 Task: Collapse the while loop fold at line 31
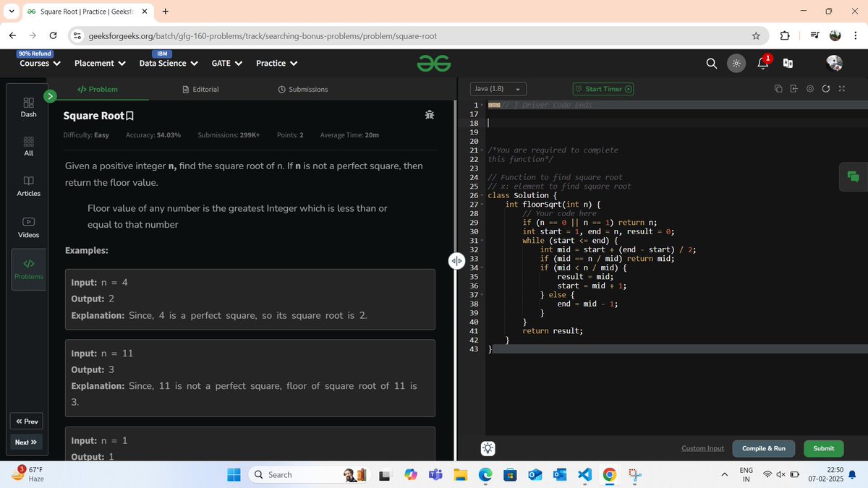(482, 241)
